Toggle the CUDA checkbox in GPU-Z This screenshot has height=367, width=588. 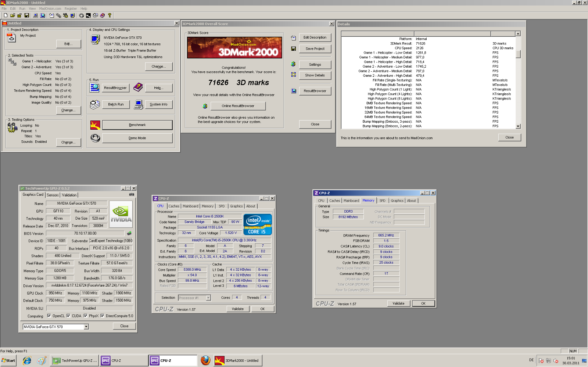[x=68, y=316]
